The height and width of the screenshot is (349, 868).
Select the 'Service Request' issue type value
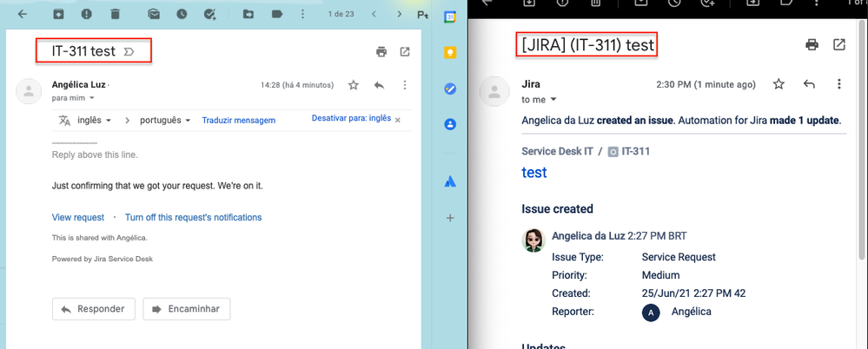(679, 257)
